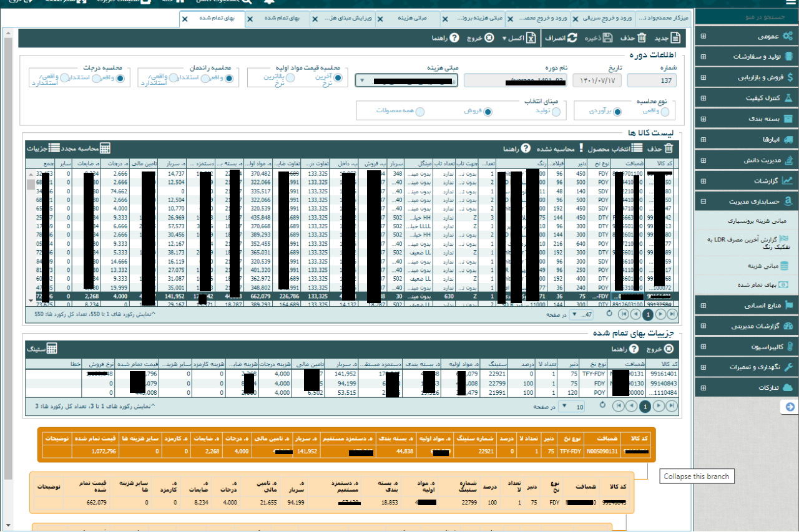Click the حذف trash icon in top toolbar

pyautogui.click(x=642, y=38)
